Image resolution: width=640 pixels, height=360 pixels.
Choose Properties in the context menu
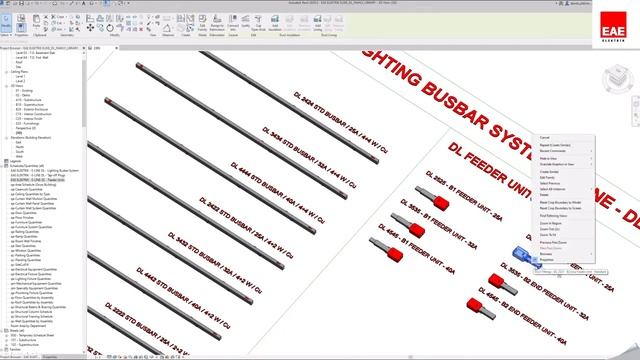tap(547, 260)
